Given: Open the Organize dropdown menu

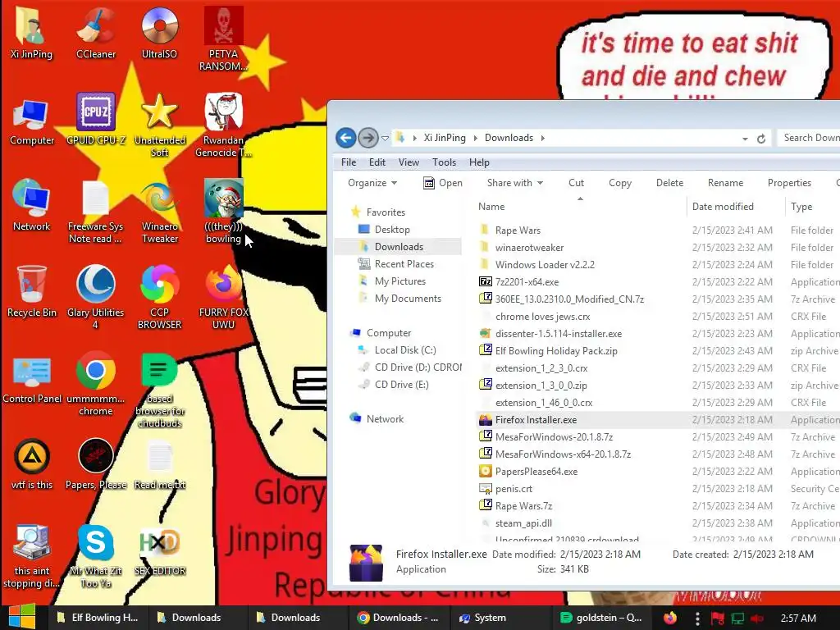Looking at the screenshot, I should tap(372, 183).
